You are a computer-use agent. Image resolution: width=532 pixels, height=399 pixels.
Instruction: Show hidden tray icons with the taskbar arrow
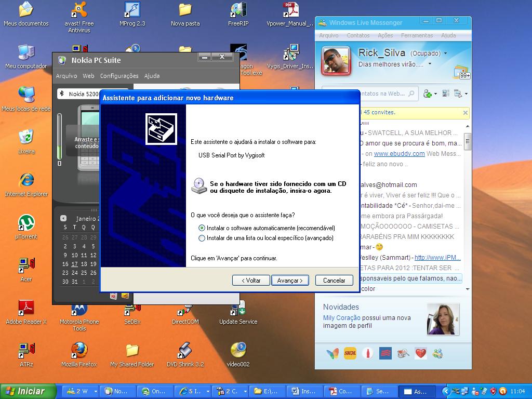coord(446,392)
